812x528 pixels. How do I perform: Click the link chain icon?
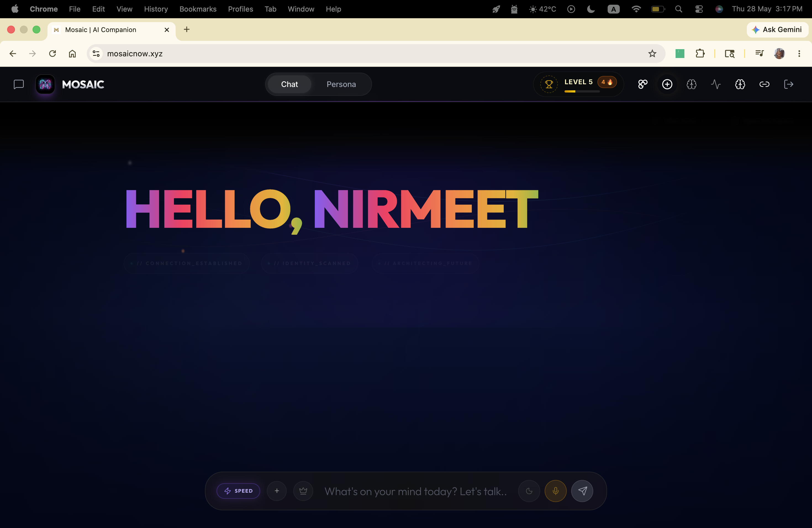764,84
